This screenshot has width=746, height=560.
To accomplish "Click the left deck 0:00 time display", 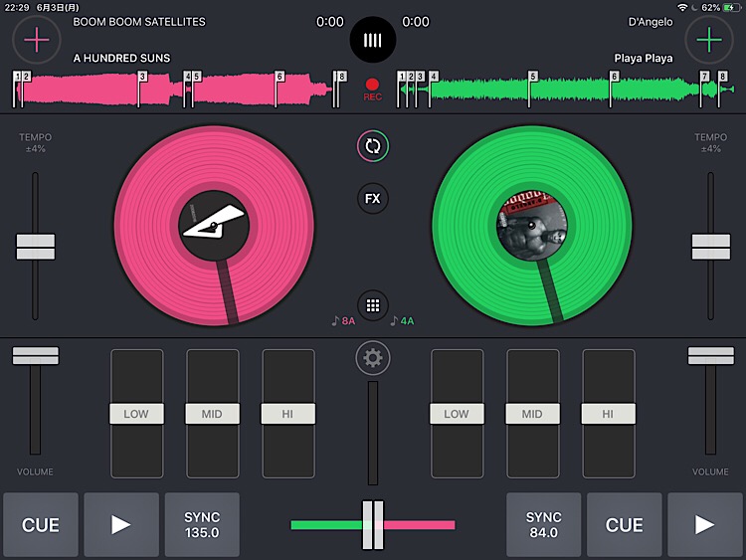I will click(329, 22).
